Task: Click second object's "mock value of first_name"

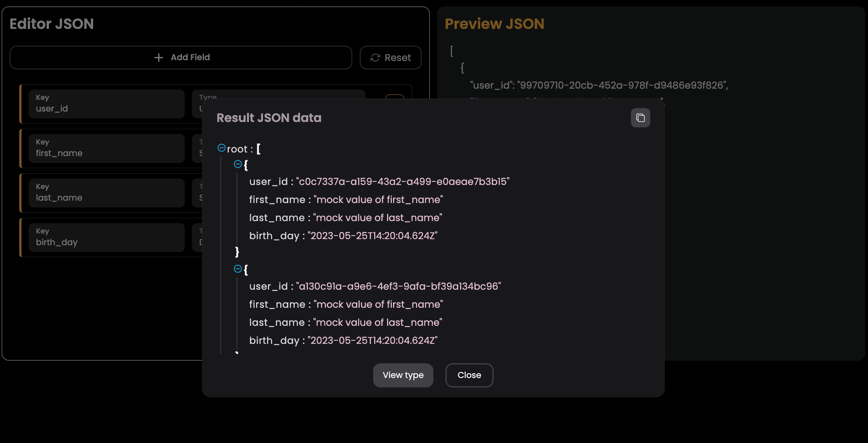Action: pos(378,305)
